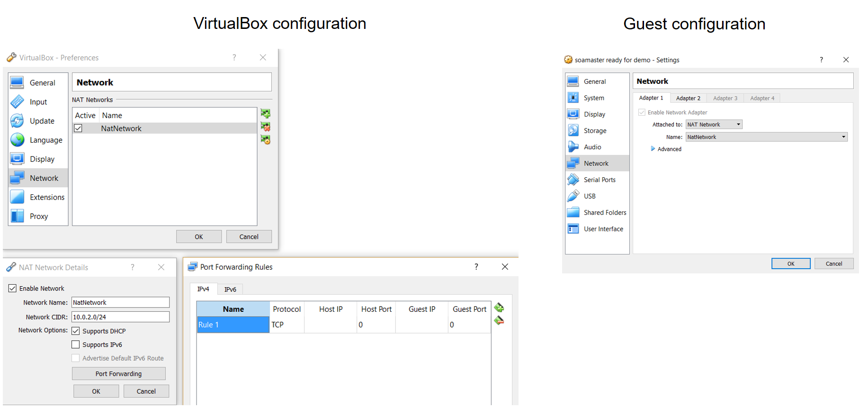Click help button in Port Forwarding Rules

point(476,267)
